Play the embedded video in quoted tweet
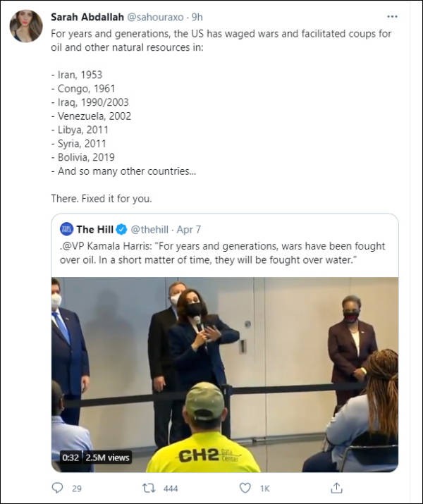The height and width of the screenshot is (504, 423). (225, 374)
